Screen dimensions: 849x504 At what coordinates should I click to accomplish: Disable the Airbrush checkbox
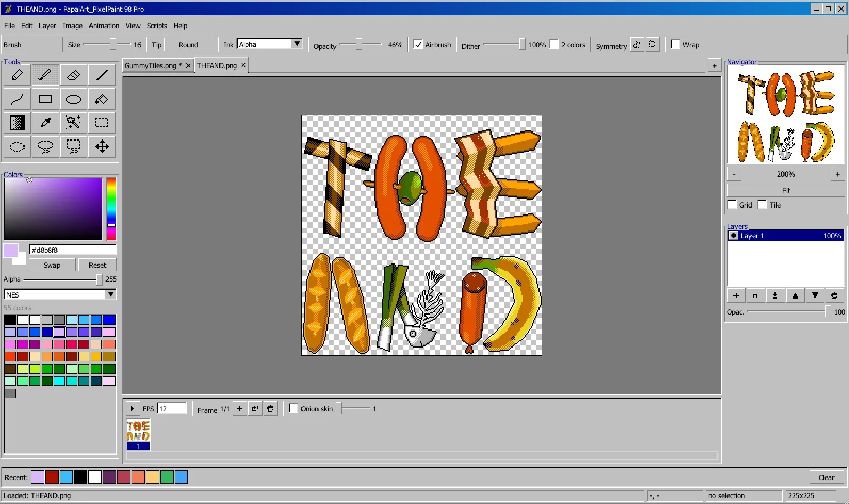click(x=418, y=45)
